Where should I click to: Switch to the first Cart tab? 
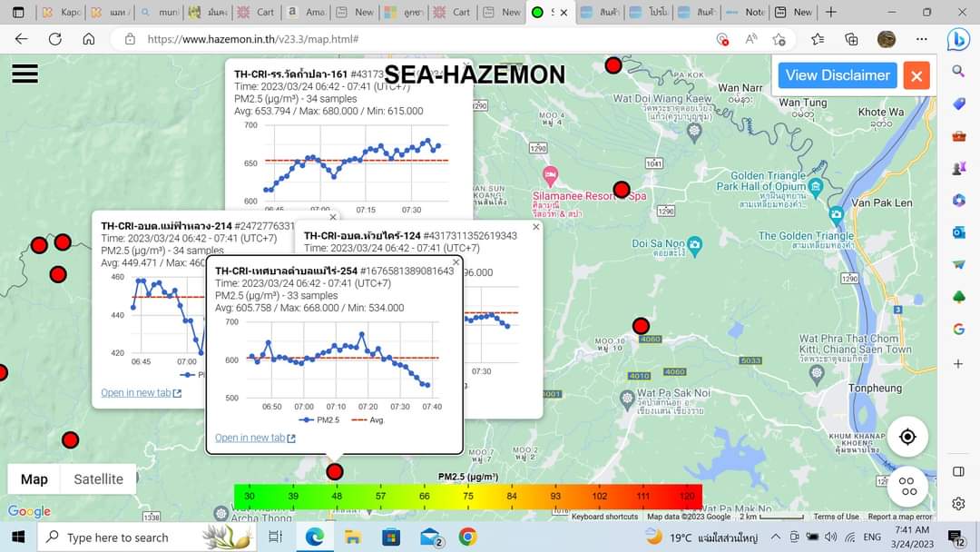pyautogui.click(x=258, y=12)
